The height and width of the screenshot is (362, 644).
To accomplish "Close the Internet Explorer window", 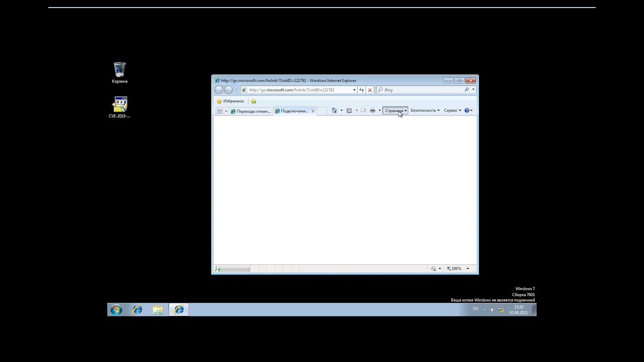I will (x=470, y=80).
